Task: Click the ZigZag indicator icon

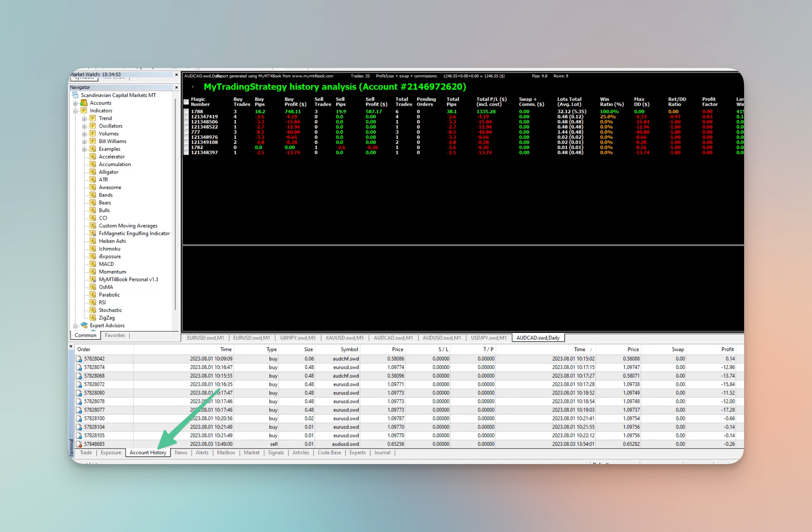Action: [x=92, y=318]
